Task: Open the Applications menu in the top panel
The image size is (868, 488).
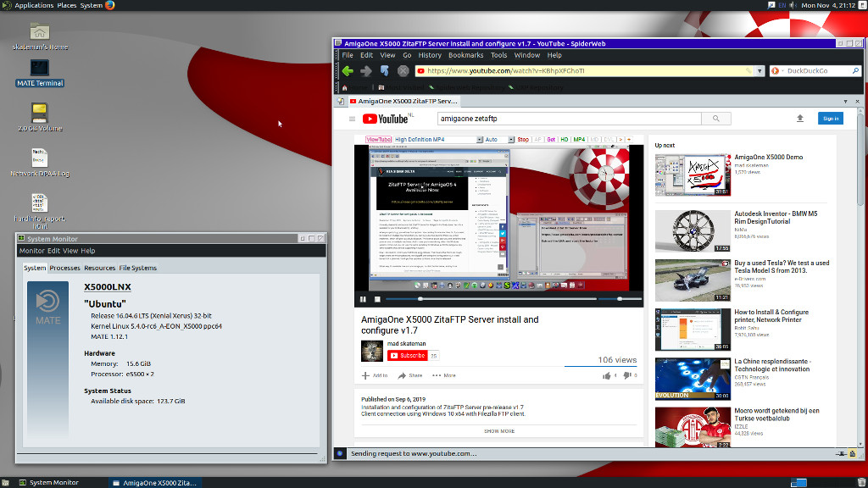Action: (x=34, y=6)
